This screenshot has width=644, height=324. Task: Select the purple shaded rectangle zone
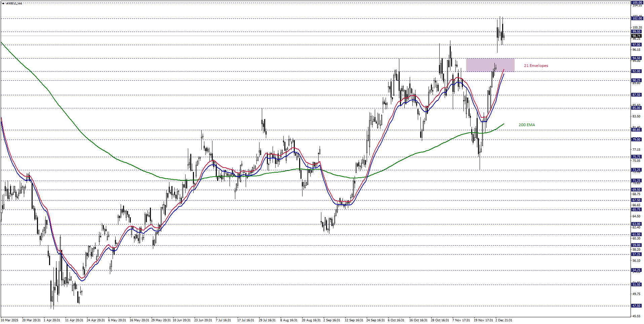click(490, 65)
